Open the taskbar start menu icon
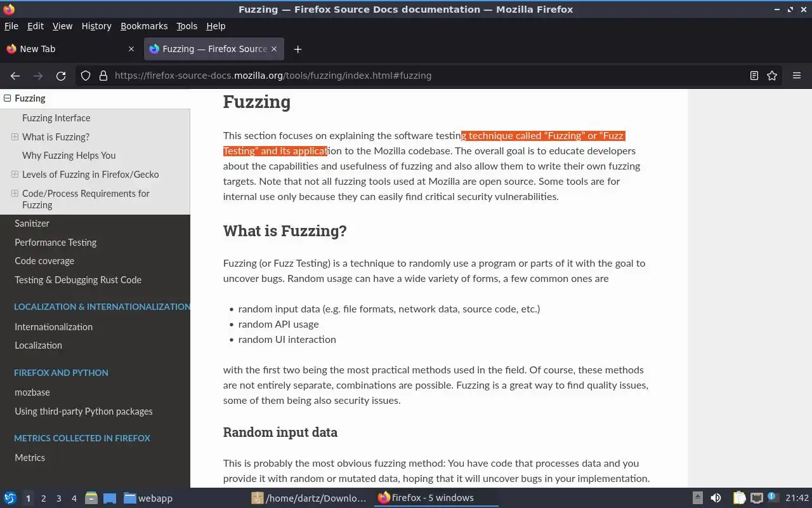This screenshot has width=812, height=508. (10, 498)
